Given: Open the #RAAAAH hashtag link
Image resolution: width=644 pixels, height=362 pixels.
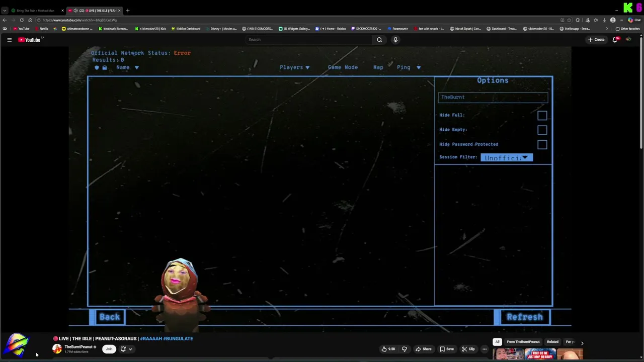Looking at the screenshot, I should 150,339.
